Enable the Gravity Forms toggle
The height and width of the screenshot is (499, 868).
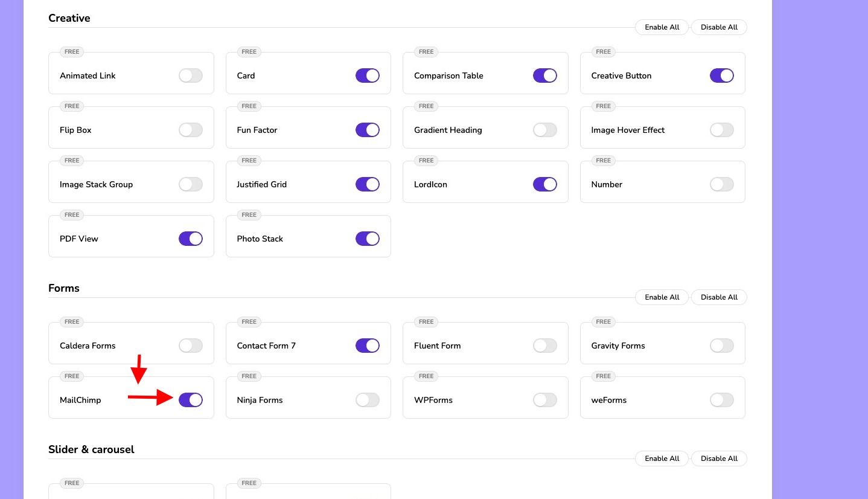click(722, 346)
